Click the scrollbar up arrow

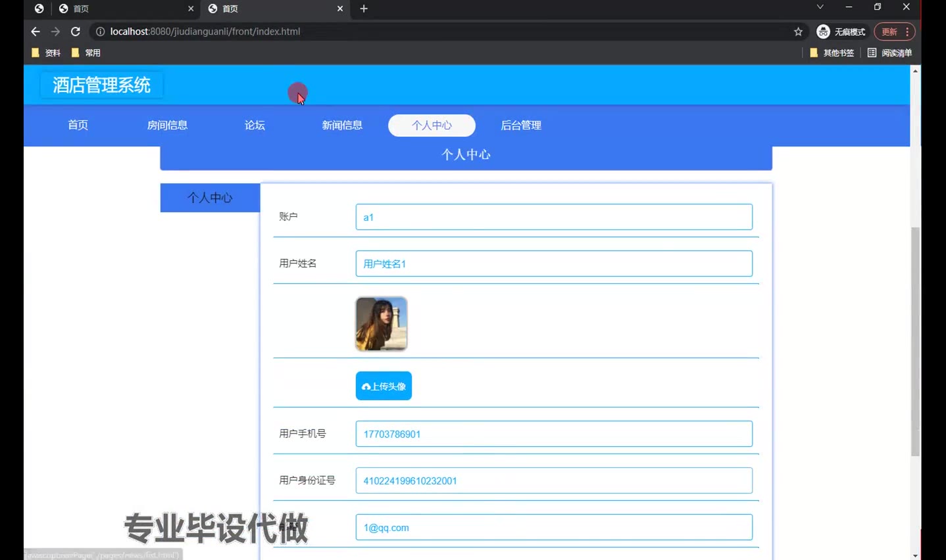[915, 70]
